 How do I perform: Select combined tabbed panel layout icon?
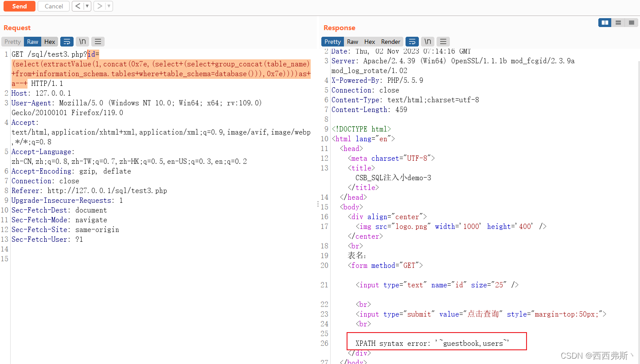tap(631, 23)
